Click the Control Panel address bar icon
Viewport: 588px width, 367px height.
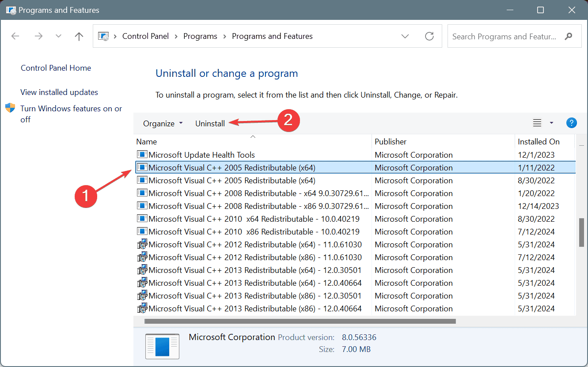(x=104, y=36)
